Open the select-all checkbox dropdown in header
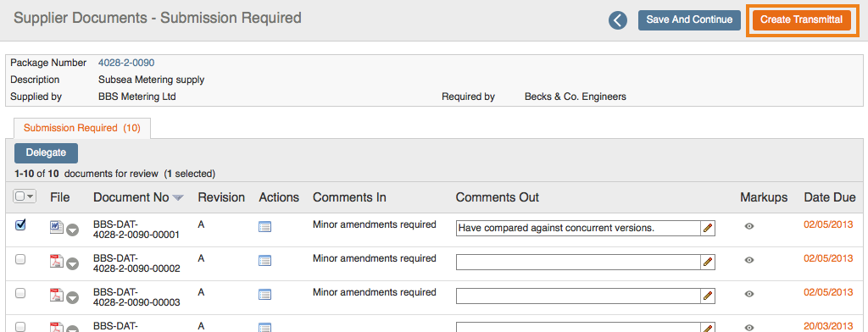This screenshot has height=332, width=868. pyautogui.click(x=25, y=196)
